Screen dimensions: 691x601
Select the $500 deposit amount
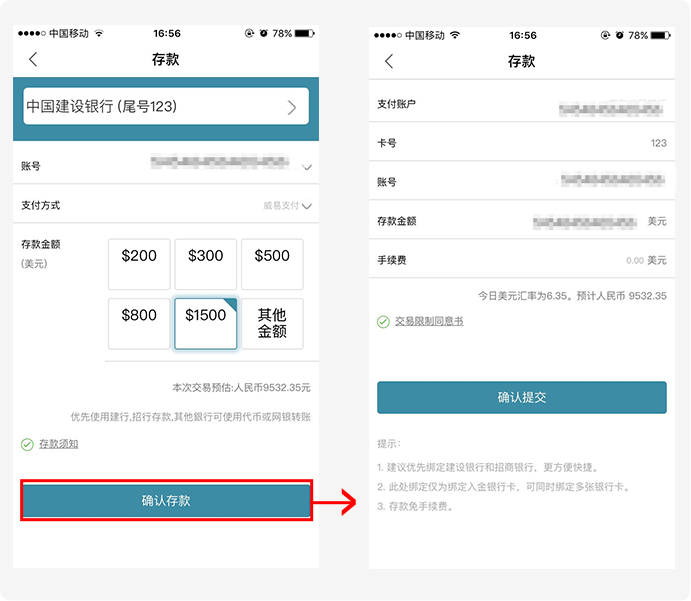[x=272, y=264]
